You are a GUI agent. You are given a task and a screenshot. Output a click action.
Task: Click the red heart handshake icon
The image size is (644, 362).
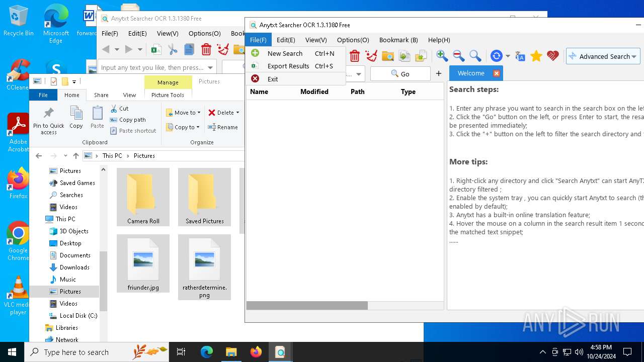[553, 56]
